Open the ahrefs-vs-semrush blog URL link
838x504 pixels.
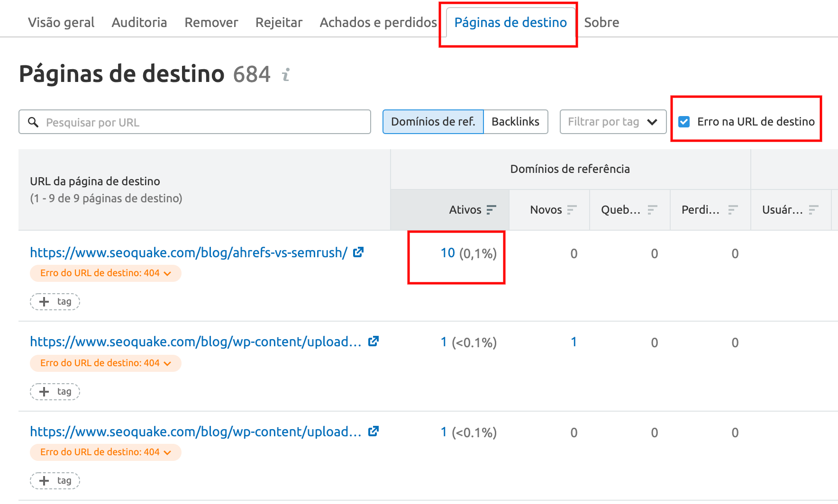pos(189,253)
